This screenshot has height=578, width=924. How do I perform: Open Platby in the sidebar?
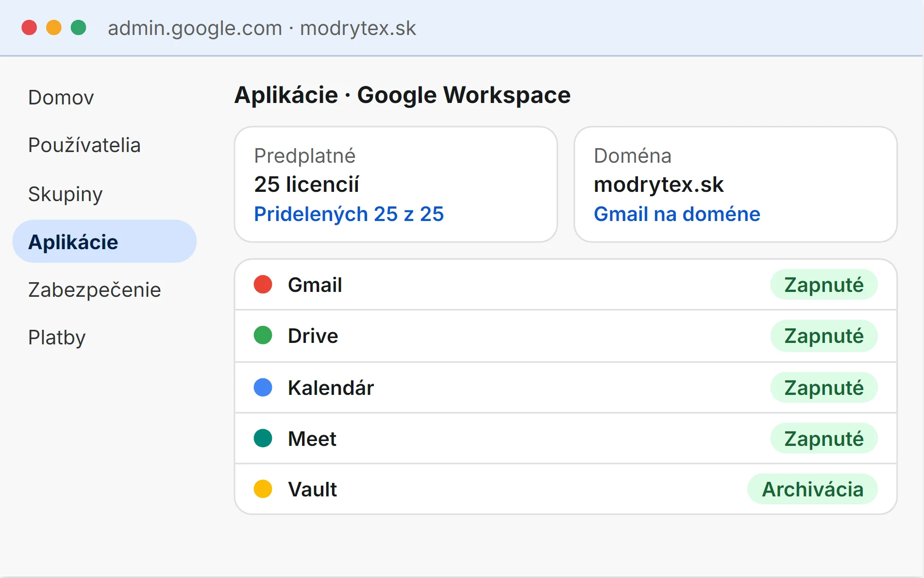[x=57, y=338]
